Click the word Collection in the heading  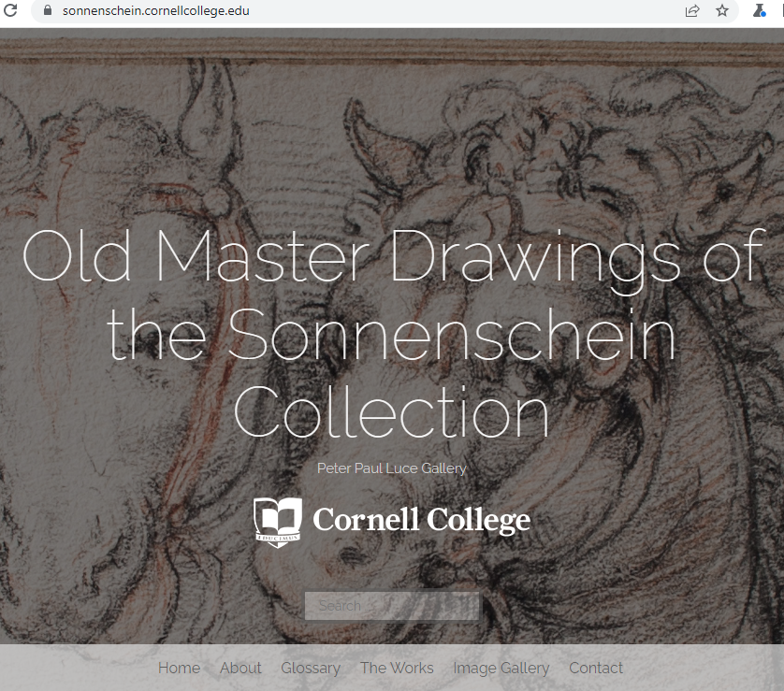[391, 412]
